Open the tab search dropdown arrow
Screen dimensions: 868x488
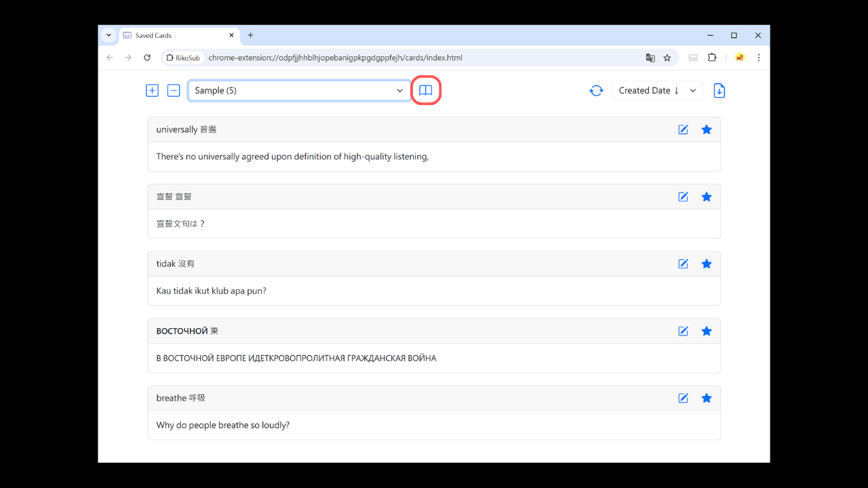click(108, 35)
